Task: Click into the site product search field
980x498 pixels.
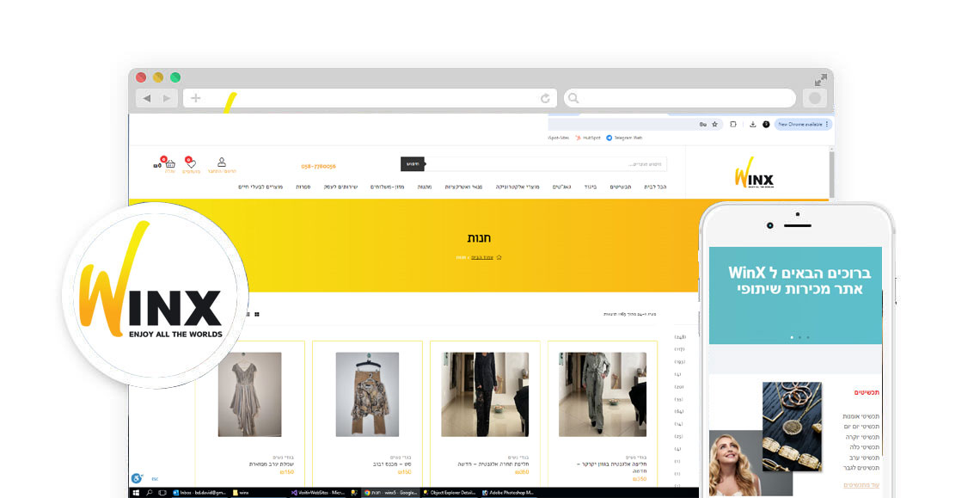Action: point(545,164)
